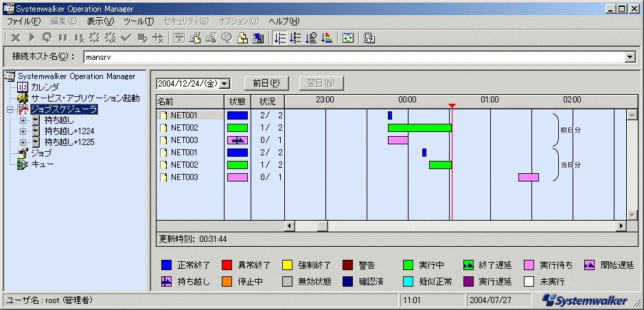The image size is (644, 310).
Task: Select 持ち越し+1225 tree item
Action: pos(69,142)
